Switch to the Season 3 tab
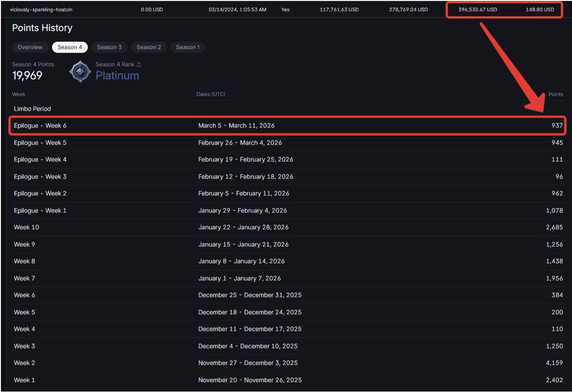The height and width of the screenshot is (392, 572). coord(109,47)
